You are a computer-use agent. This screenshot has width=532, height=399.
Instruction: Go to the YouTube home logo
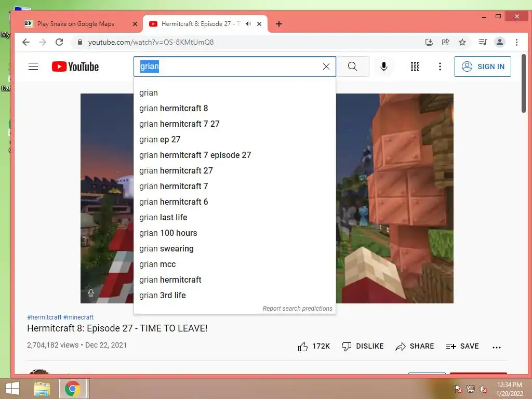click(x=75, y=66)
